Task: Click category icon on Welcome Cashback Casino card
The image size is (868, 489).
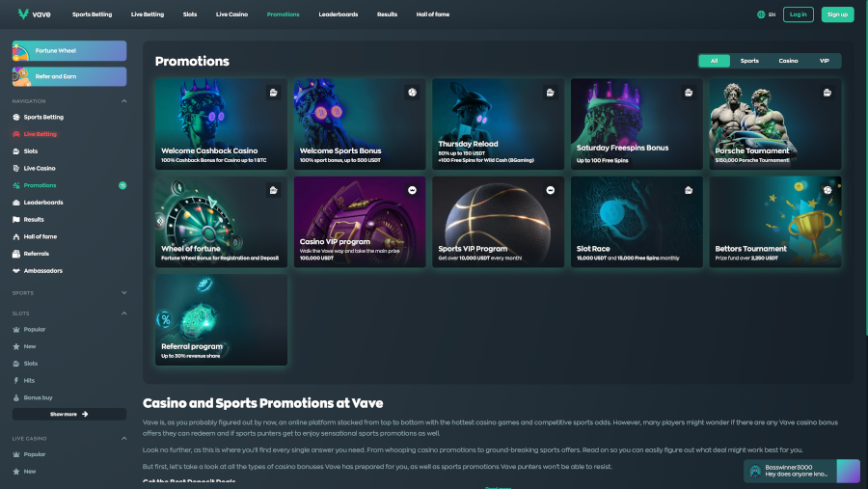Action: pos(274,93)
